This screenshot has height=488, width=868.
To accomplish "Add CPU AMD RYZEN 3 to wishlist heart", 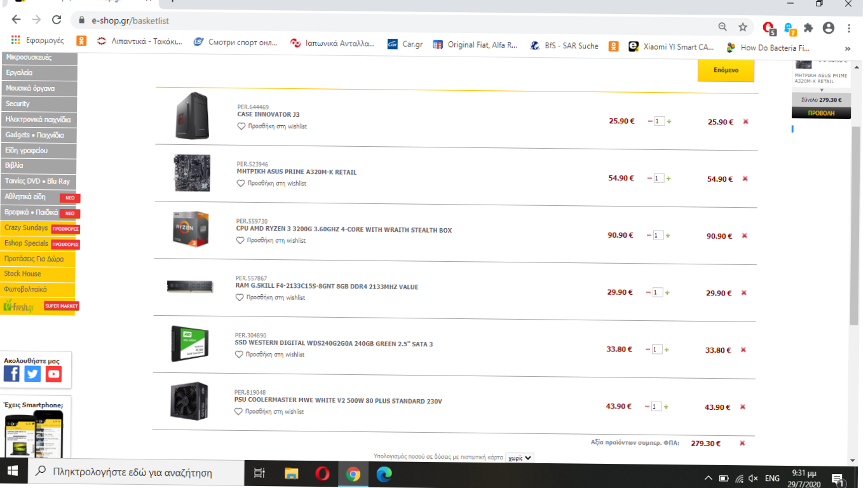I will 240,240.
